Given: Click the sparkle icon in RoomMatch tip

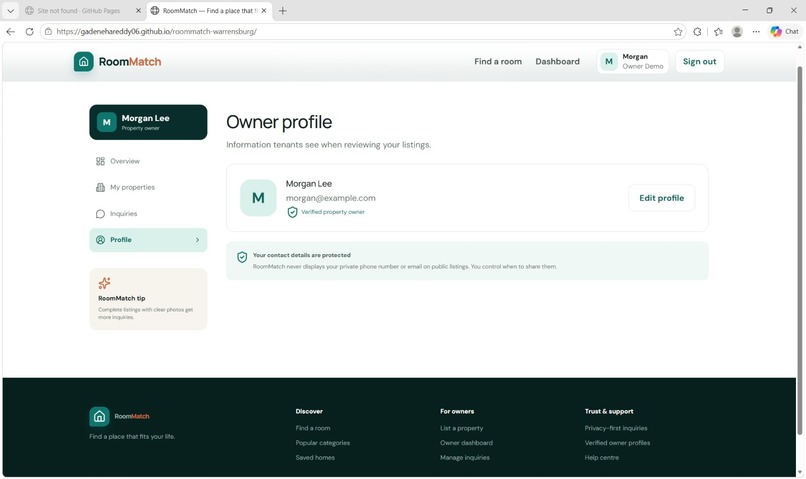Looking at the screenshot, I should [x=104, y=283].
